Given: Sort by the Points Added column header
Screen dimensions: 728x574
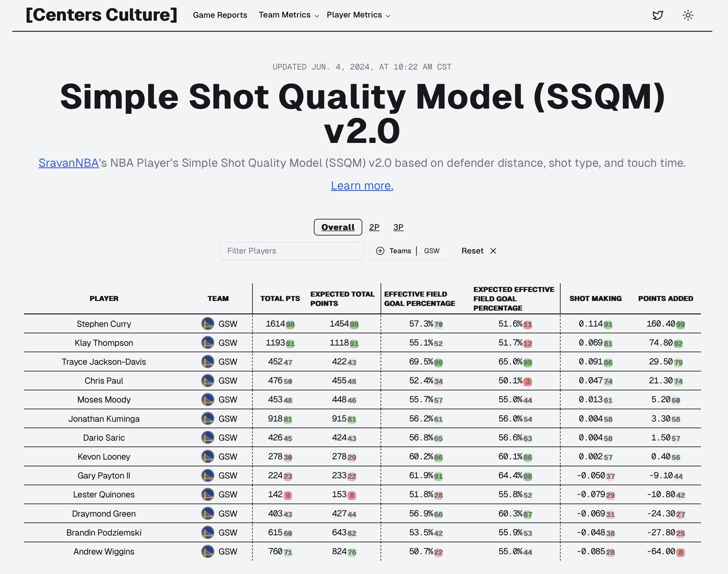Looking at the screenshot, I should tap(665, 298).
